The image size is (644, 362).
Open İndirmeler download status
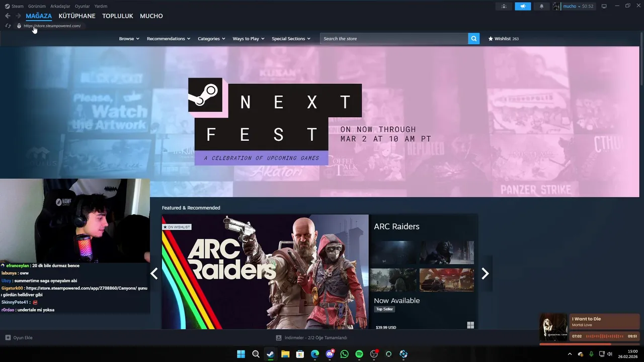click(311, 337)
